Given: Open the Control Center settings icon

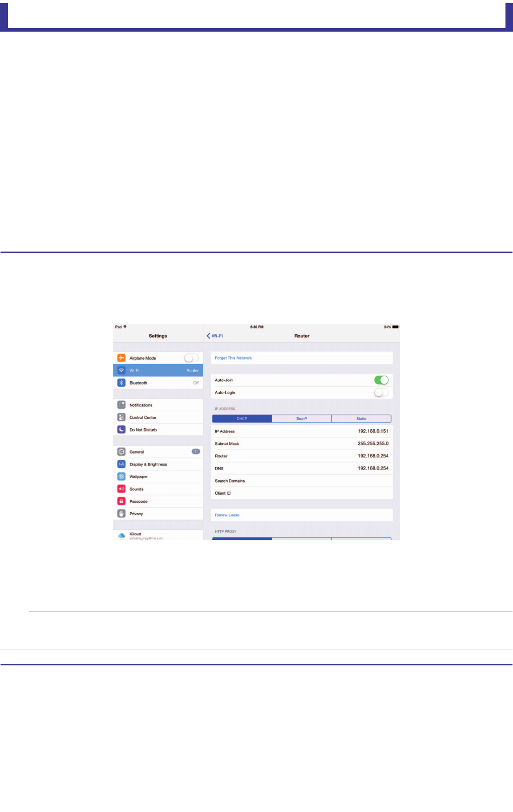Looking at the screenshot, I should click(121, 417).
